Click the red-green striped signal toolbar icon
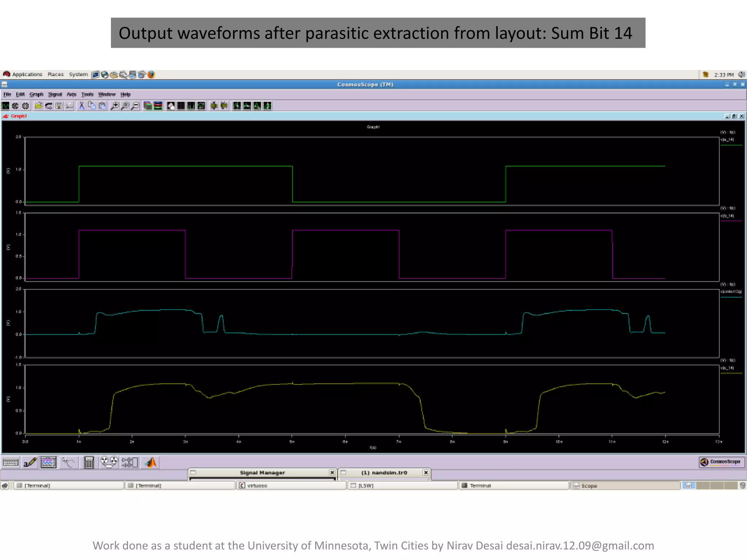Image resolution: width=747 pixels, height=560 pixels. (x=158, y=106)
